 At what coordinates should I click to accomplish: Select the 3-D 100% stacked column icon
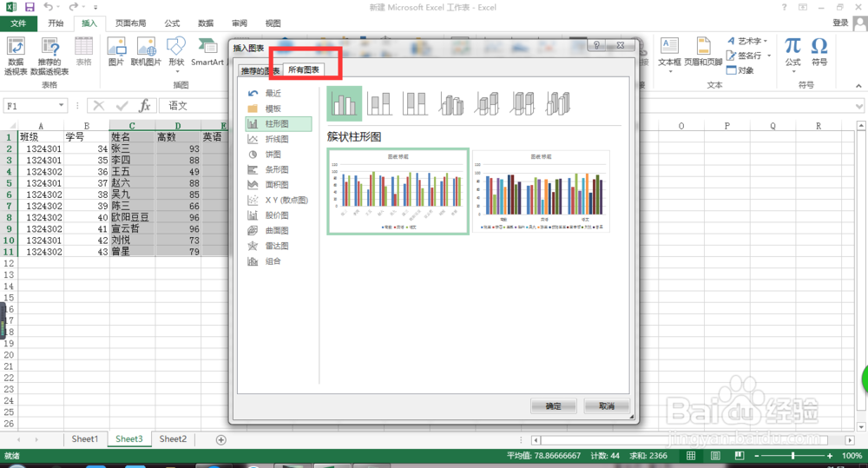pyautogui.click(x=523, y=103)
